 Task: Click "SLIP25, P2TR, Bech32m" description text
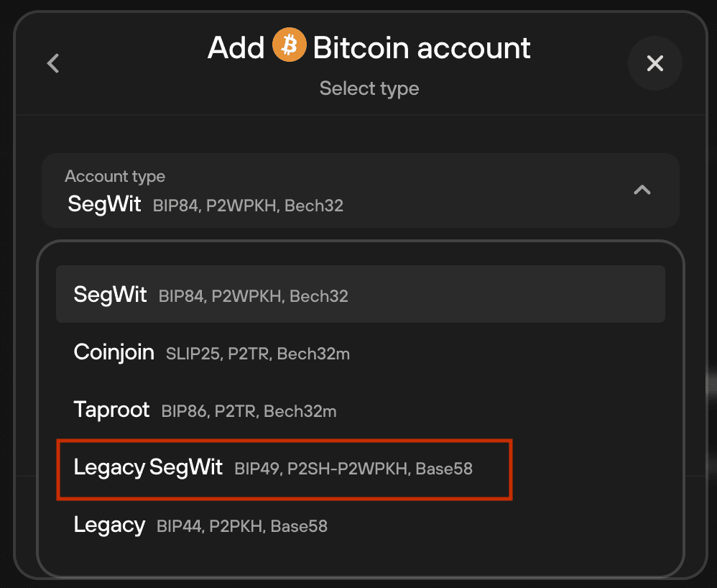click(257, 354)
